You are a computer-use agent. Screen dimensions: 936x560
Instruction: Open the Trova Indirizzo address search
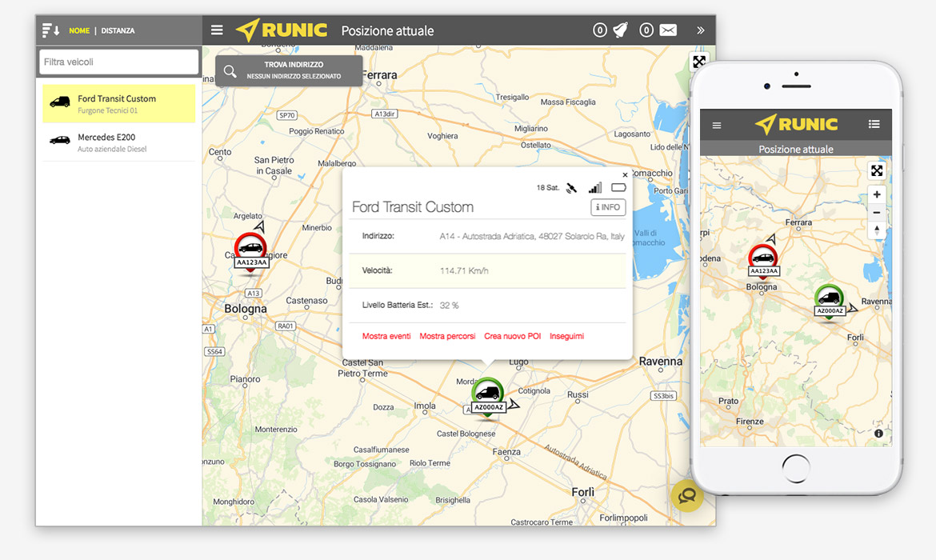coord(289,70)
